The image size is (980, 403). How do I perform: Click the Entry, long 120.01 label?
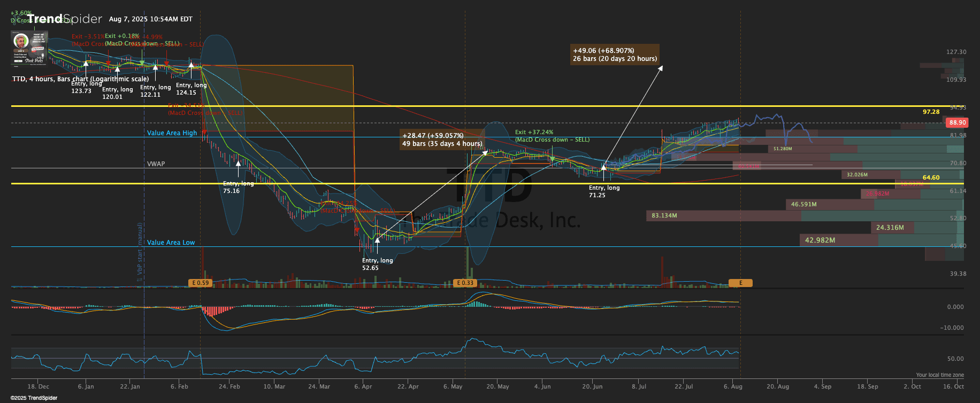click(x=117, y=93)
